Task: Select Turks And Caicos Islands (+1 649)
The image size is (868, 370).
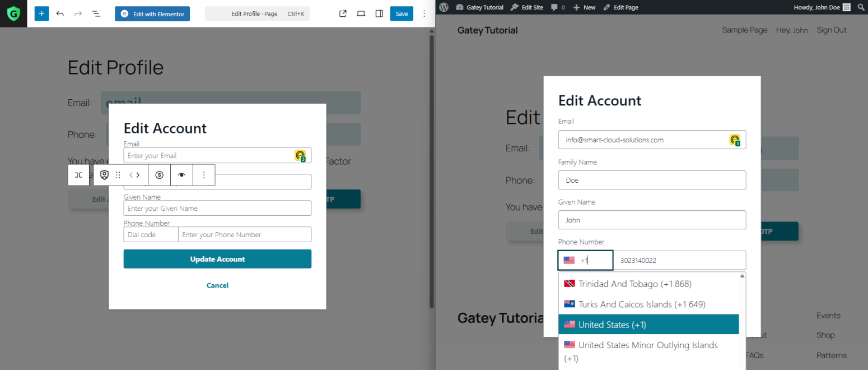Action: [x=648, y=304]
